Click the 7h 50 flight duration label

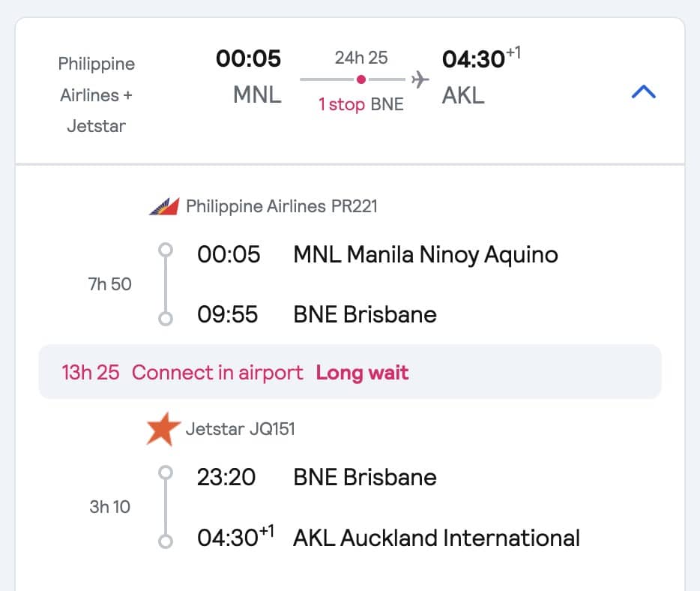click(109, 283)
